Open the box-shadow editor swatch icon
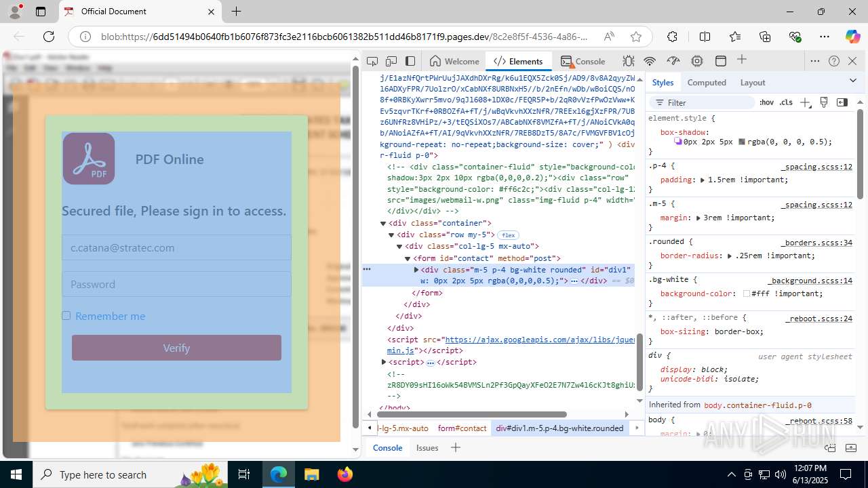Image resolution: width=868 pixels, height=488 pixels. 677,142
